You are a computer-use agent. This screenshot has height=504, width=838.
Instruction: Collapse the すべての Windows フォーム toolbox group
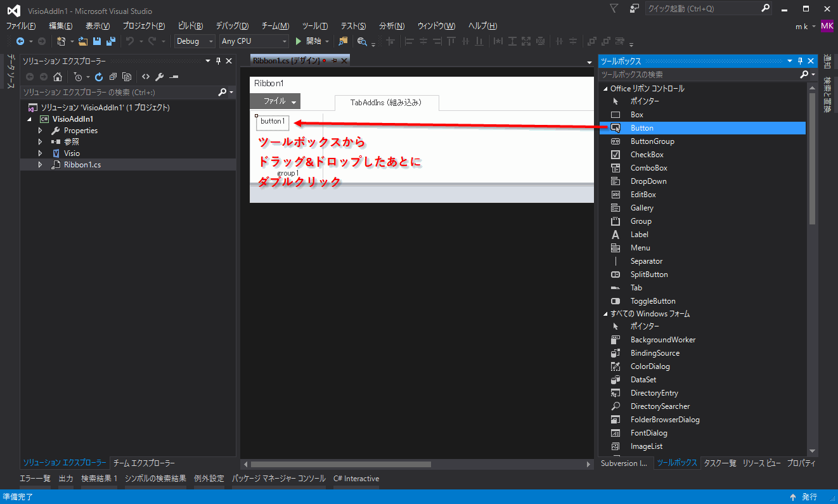(605, 314)
